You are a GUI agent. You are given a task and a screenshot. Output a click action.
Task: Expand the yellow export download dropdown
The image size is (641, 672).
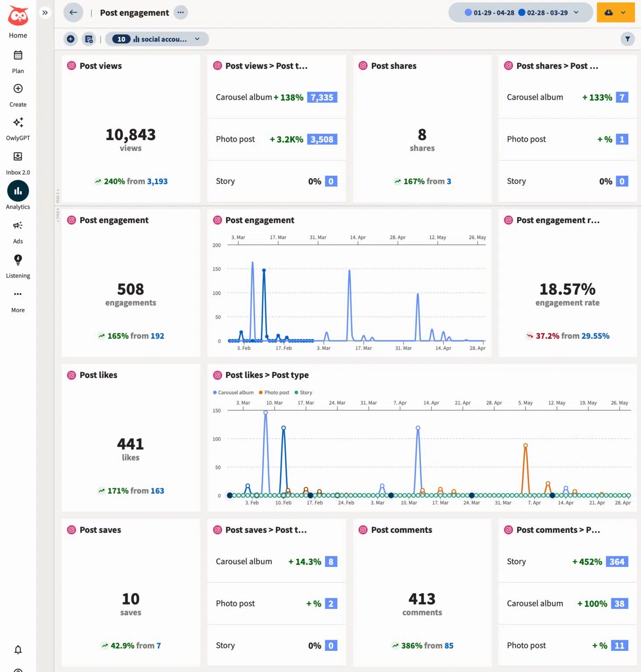pos(623,13)
